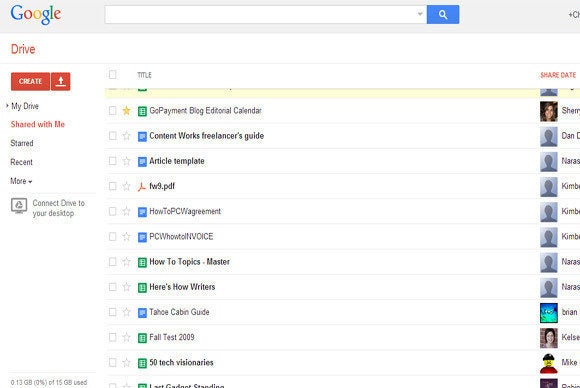Click spreadsheet icon beside Fall Test 2009
580x388 pixels.
tap(142, 338)
